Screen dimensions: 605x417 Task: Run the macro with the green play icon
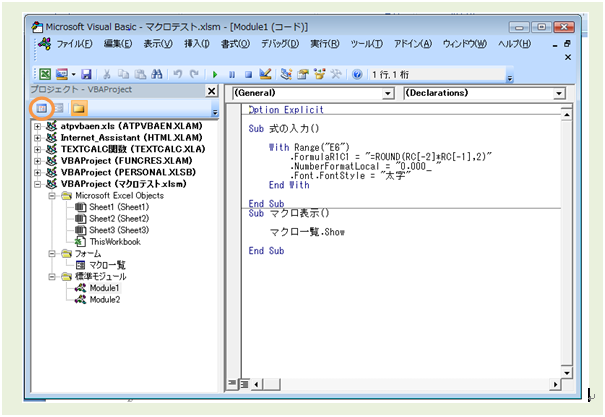pos(215,74)
